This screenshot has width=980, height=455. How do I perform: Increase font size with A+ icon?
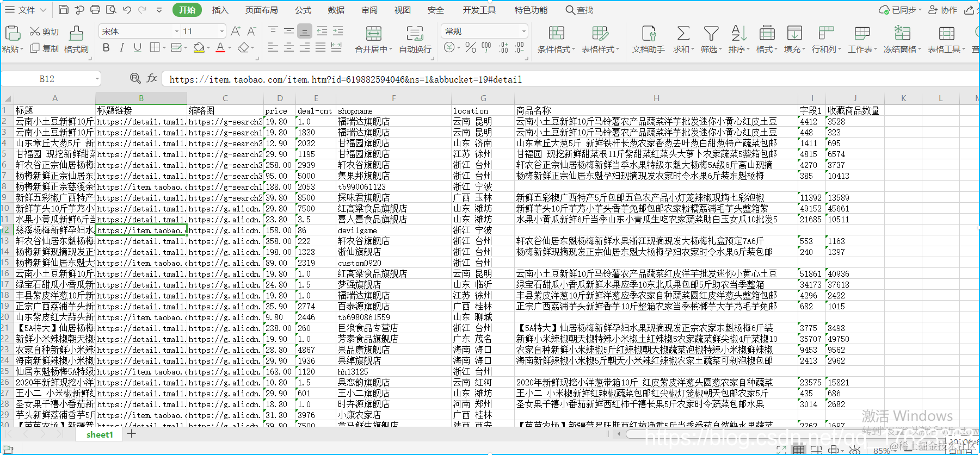[236, 32]
